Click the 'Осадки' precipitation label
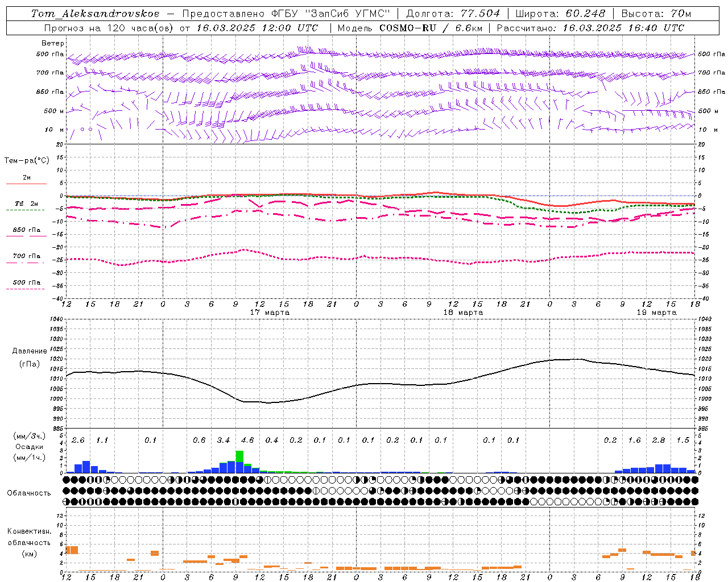728x582 pixels. tap(30, 447)
